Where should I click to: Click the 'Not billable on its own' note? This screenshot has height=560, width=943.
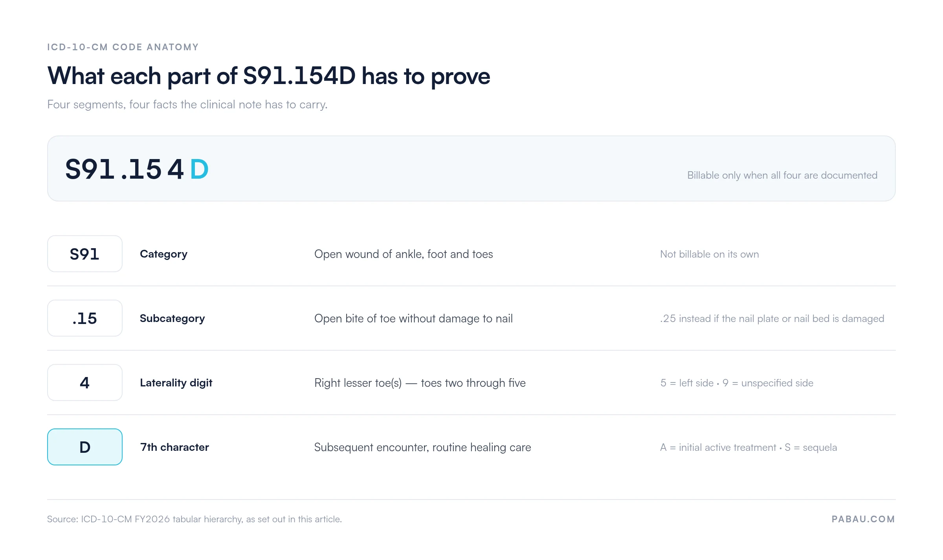(x=709, y=254)
